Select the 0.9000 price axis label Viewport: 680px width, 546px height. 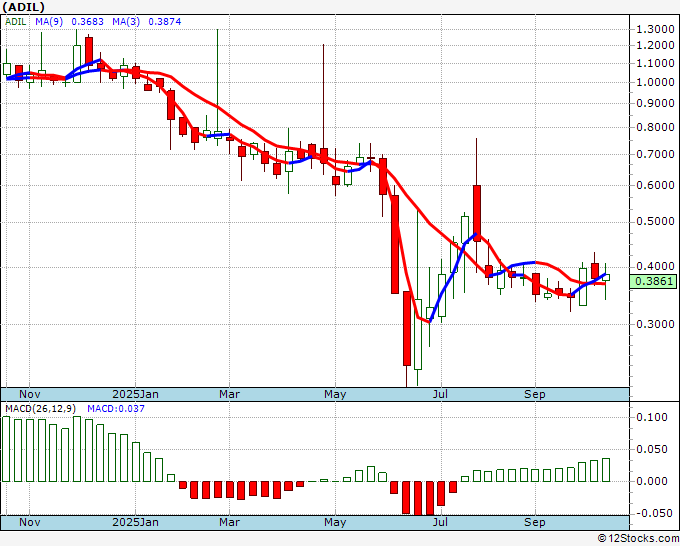(x=655, y=103)
